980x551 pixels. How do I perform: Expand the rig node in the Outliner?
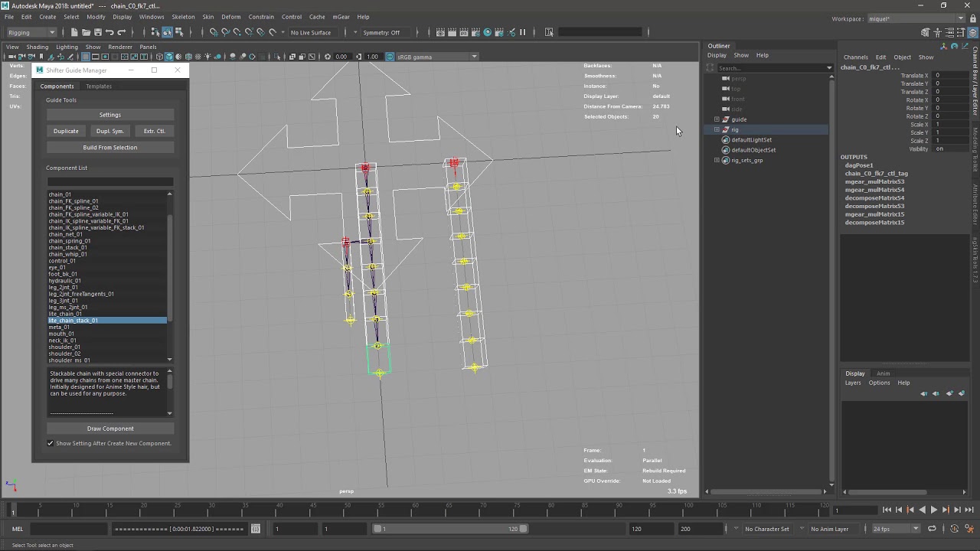pos(717,129)
